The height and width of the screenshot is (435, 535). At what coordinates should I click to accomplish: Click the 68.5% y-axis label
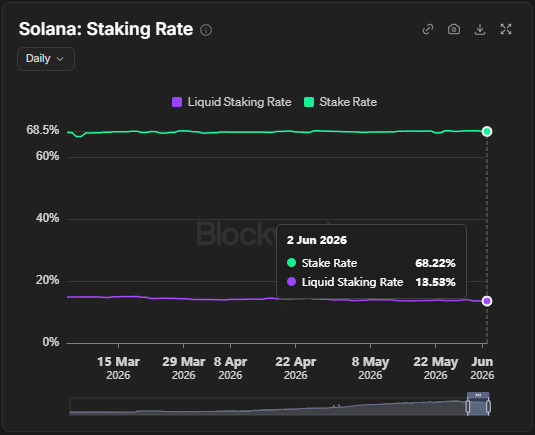43,130
